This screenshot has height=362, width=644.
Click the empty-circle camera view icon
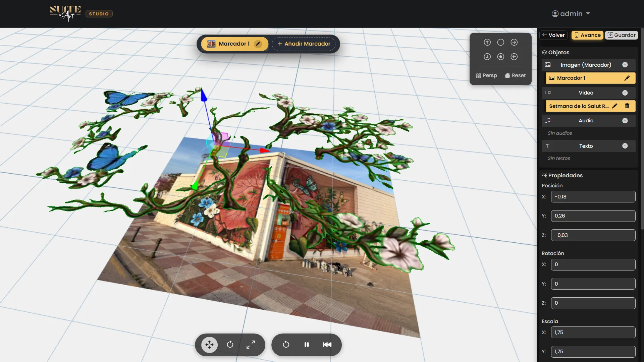coord(500,42)
